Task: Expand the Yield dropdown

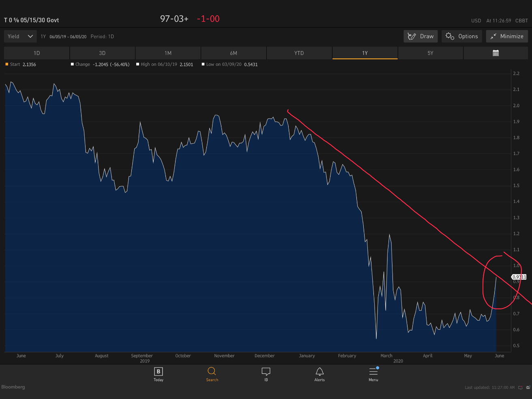Action: pos(20,36)
